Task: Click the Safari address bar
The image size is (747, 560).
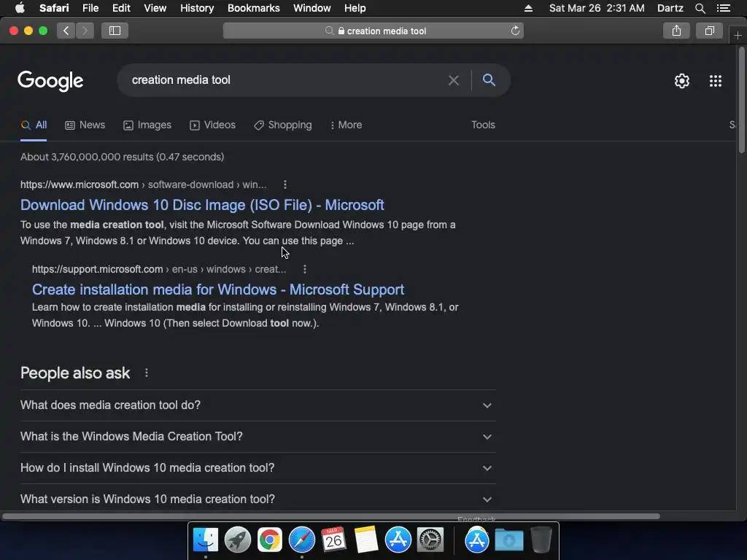Action: (x=373, y=31)
